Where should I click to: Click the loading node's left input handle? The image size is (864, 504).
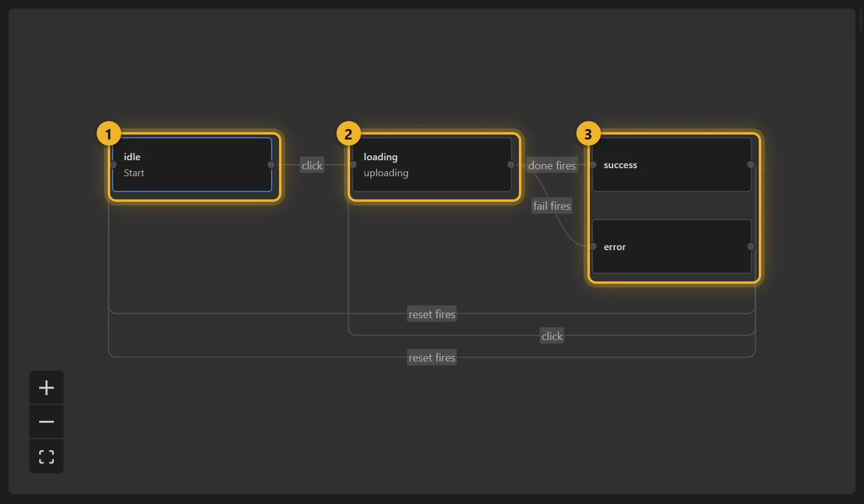[353, 165]
